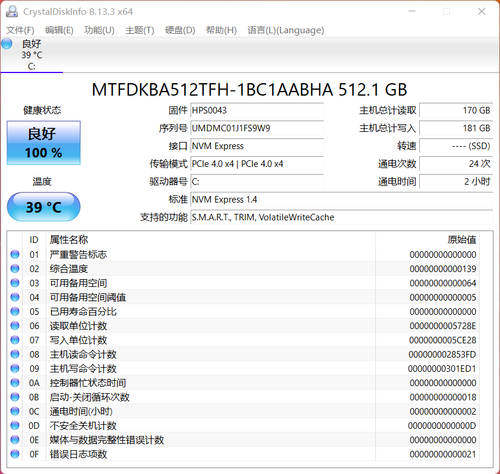Select the 可用备用空间 attribute row
The height and width of the screenshot is (474, 500).
point(244,283)
